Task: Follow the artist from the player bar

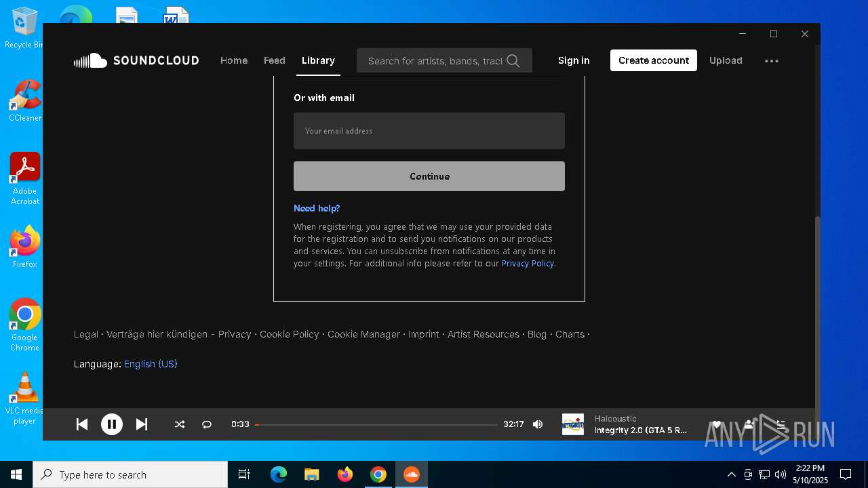Action: click(x=749, y=424)
